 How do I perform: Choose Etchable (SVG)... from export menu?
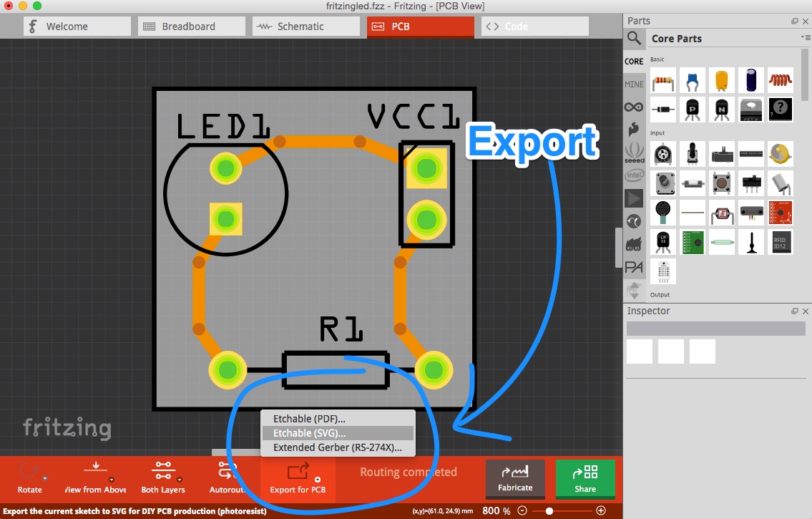coord(338,433)
